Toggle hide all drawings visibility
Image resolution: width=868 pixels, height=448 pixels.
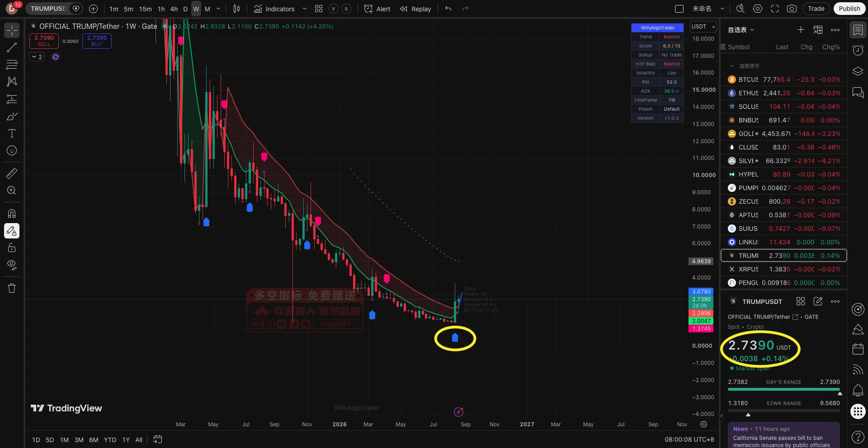[x=12, y=265]
